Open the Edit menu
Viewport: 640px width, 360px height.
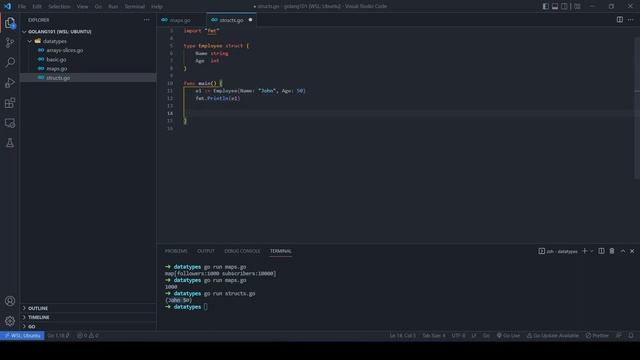click(37, 6)
